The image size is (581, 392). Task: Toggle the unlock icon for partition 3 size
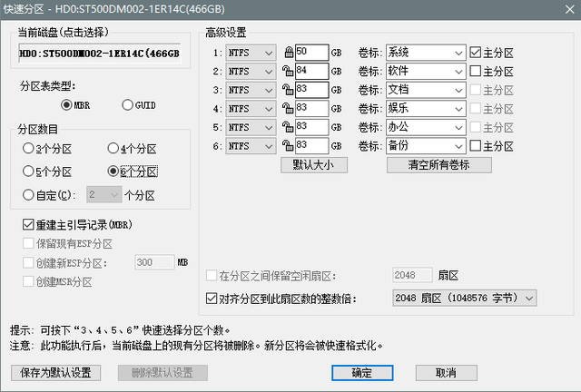[288, 90]
